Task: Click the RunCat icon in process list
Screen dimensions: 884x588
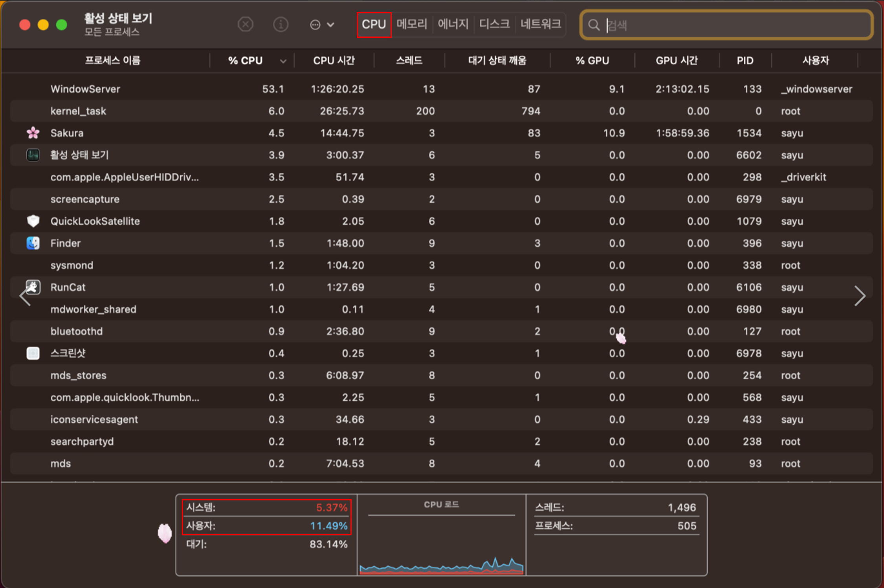Action: point(33,287)
